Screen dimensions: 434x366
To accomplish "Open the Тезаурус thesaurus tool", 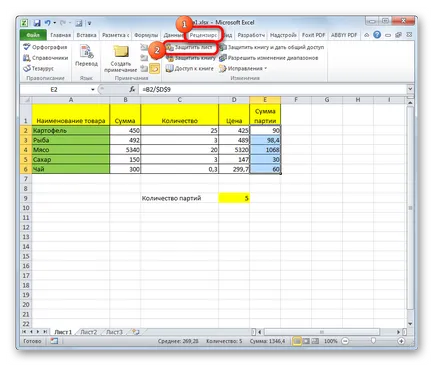I will tap(38, 68).
